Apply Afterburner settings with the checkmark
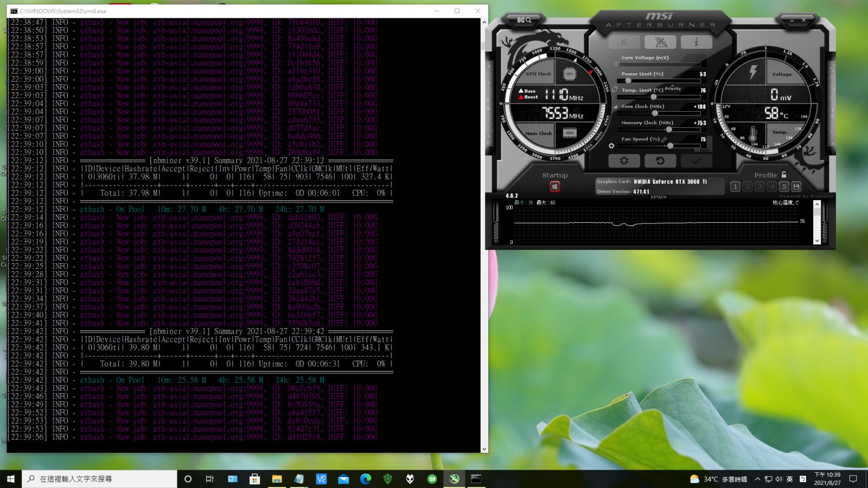The height and width of the screenshot is (488, 868). (697, 160)
